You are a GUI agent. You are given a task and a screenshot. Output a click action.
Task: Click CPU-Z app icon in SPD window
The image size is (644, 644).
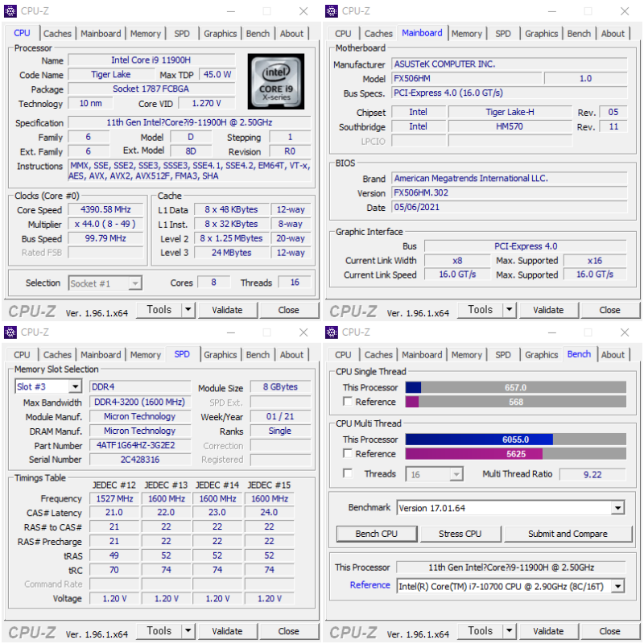click(10, 332)
